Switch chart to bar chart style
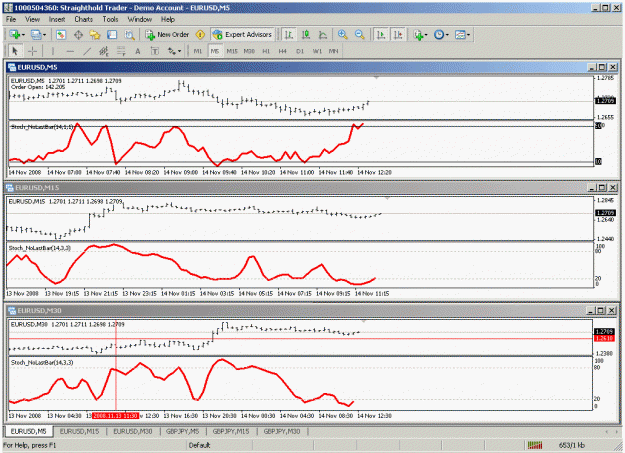Image resolution: width=625 pixels, height=453 pixels. point(289,35)
